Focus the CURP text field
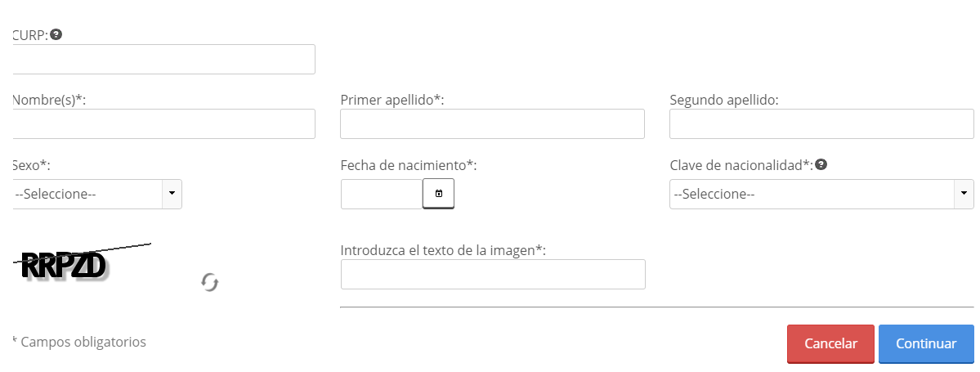The height and width of the screenshot is (372, 980). (x=163, y=60)
